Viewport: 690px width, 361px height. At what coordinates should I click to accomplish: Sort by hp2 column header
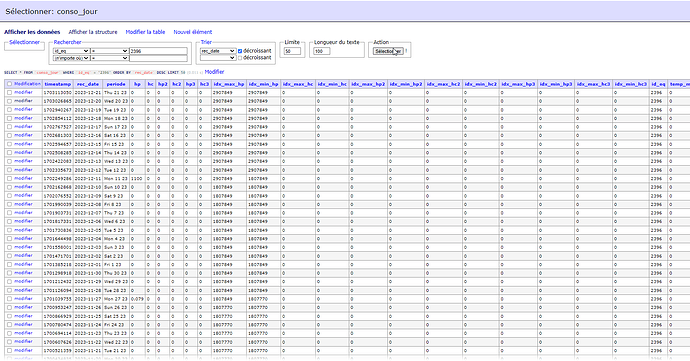(x=163, y=84)
